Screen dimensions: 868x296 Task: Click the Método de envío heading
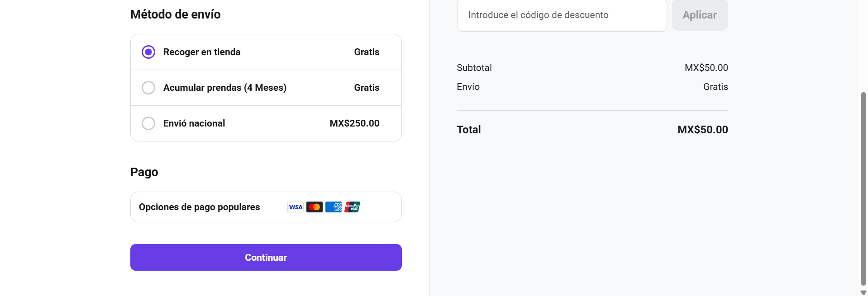point(176,14)
